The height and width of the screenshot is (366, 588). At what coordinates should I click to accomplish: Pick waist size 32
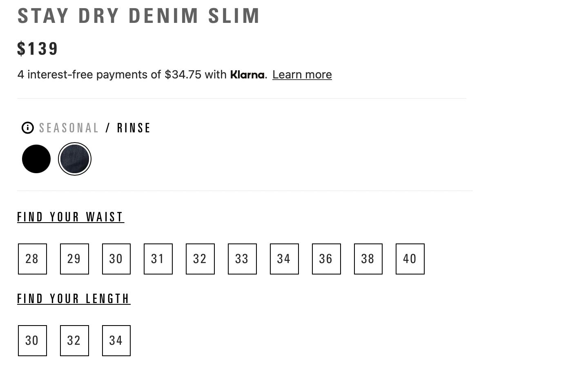(x=200, y=259)
